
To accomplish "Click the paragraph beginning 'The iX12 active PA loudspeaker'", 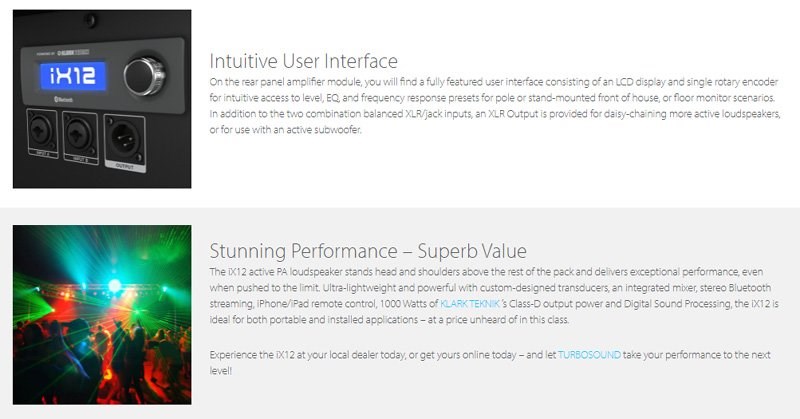I will tap(494, 295).
